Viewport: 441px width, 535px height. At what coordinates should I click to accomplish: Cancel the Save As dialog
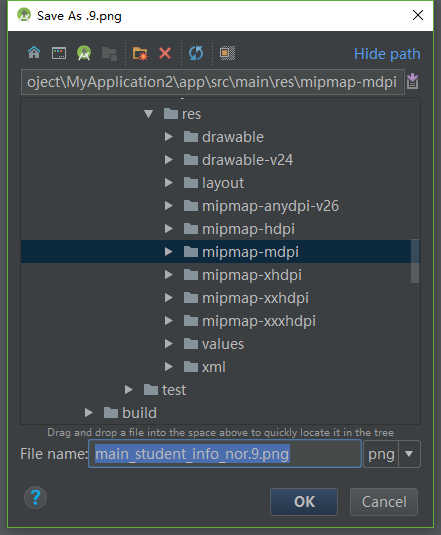(x=384, y=502)
